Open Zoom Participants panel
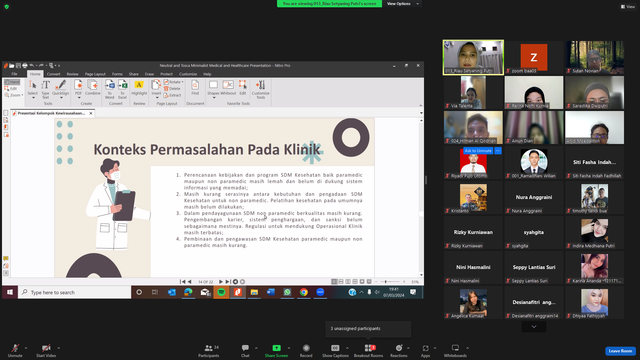Viewport: 640px width, 360px height. pos(209,351)
